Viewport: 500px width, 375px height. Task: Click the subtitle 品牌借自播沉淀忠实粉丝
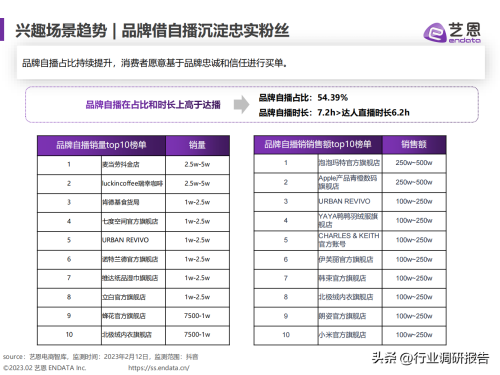click(205, 31)
